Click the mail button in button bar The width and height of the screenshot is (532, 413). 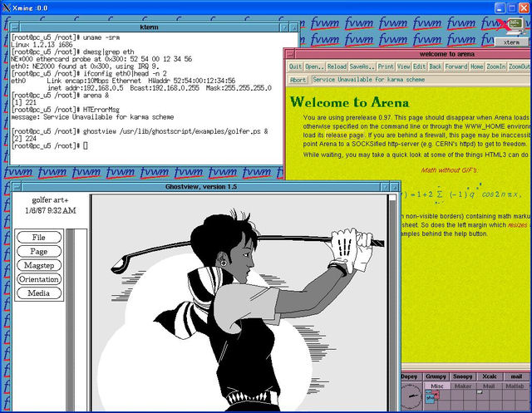(516, 376)
